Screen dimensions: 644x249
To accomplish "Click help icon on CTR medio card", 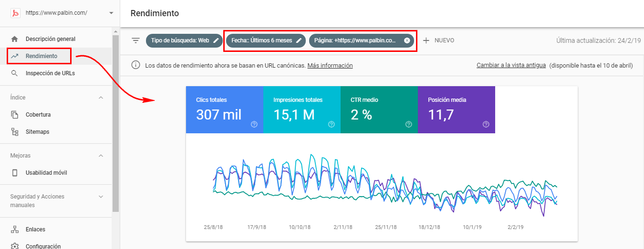I will coord(409,124).
